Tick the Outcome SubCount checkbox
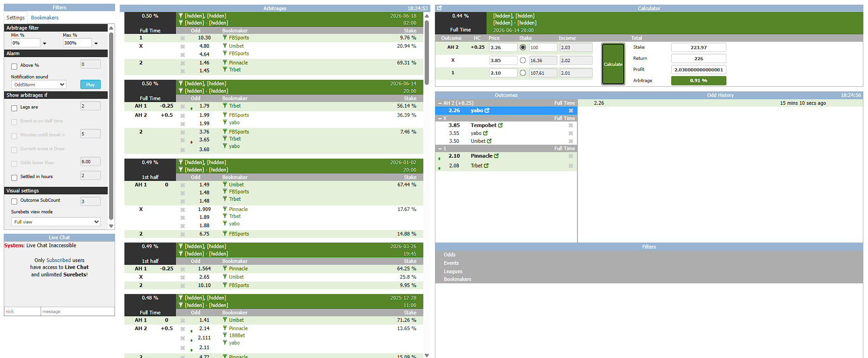868x358 pixels. click(14, 201)
